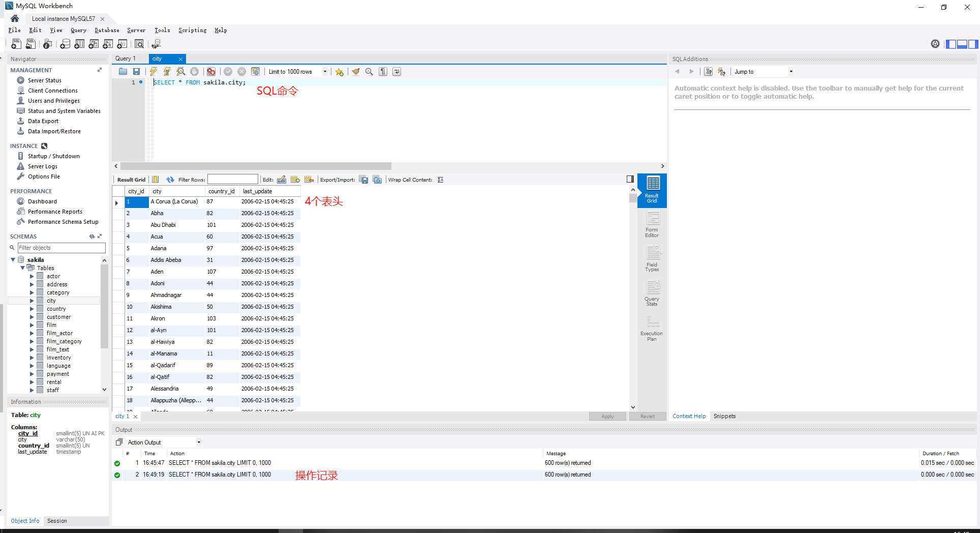Select the Form Editor panel icon
The image size is (980, 533).
tap(652, 224)
